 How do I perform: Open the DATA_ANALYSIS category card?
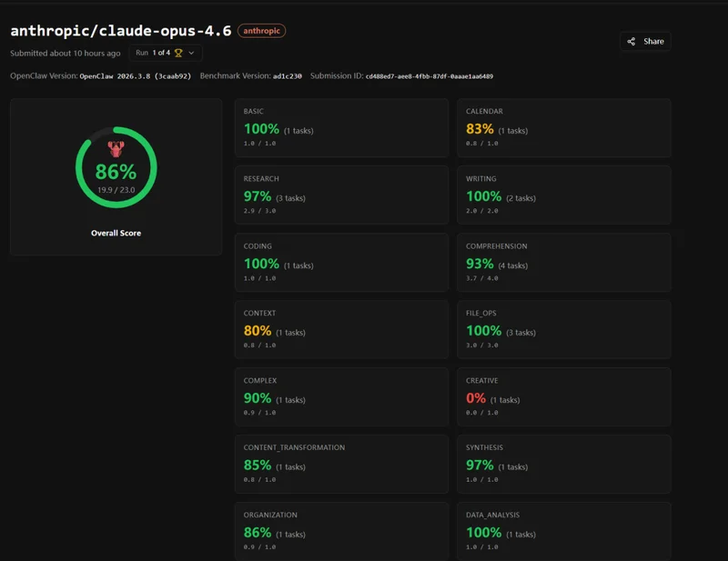(563, 530)
